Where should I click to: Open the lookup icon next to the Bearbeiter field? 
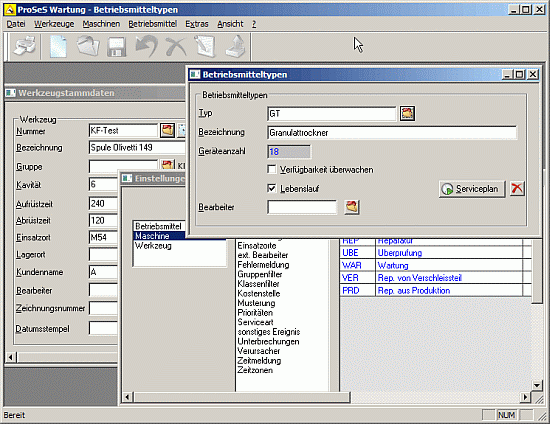pos(352,207)
